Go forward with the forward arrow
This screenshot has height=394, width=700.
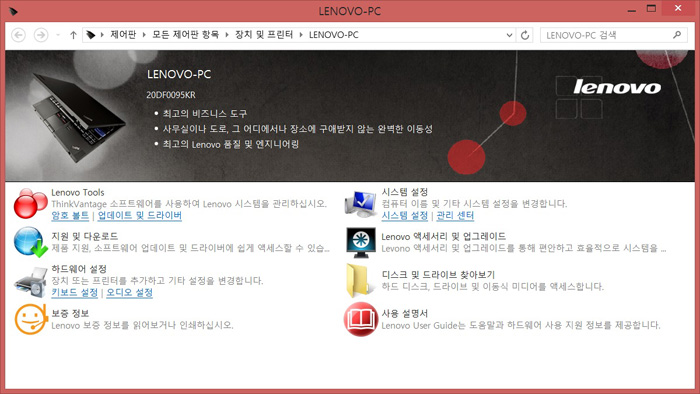coord(41,35)
